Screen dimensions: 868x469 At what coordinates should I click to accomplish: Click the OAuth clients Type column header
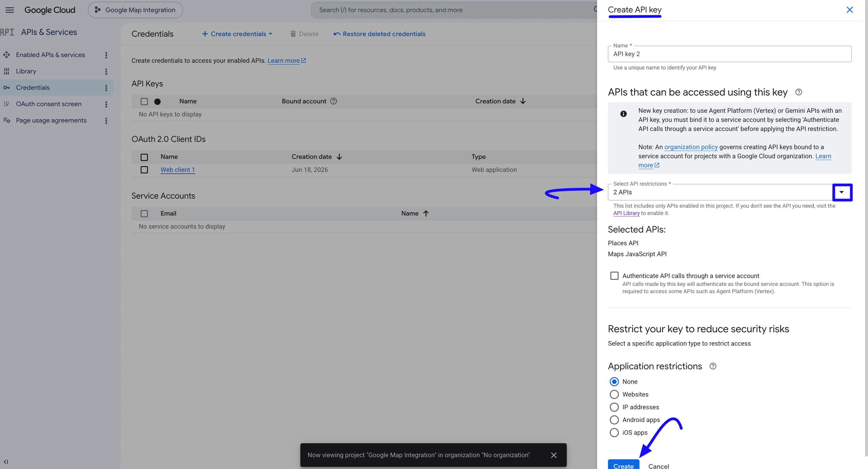pos(479,157)
